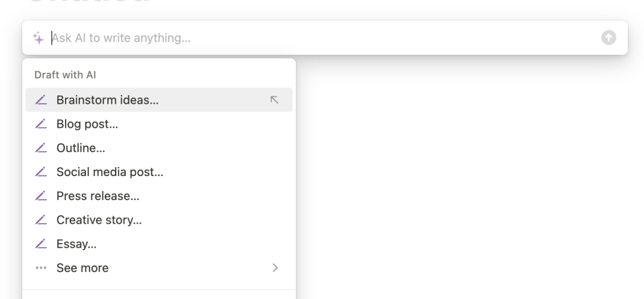Click pencil icon beside Creative story

[41, 220]
